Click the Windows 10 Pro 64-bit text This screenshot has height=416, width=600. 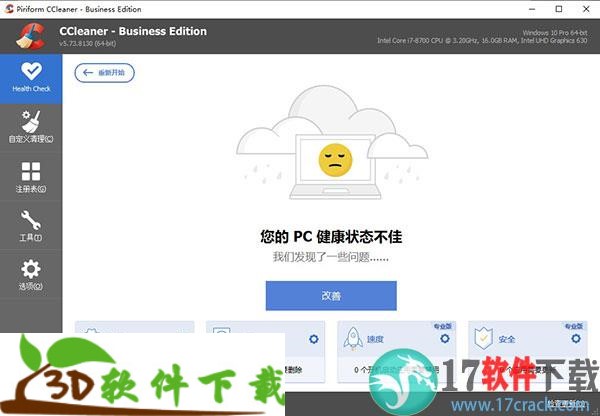[x=555, y=33]
